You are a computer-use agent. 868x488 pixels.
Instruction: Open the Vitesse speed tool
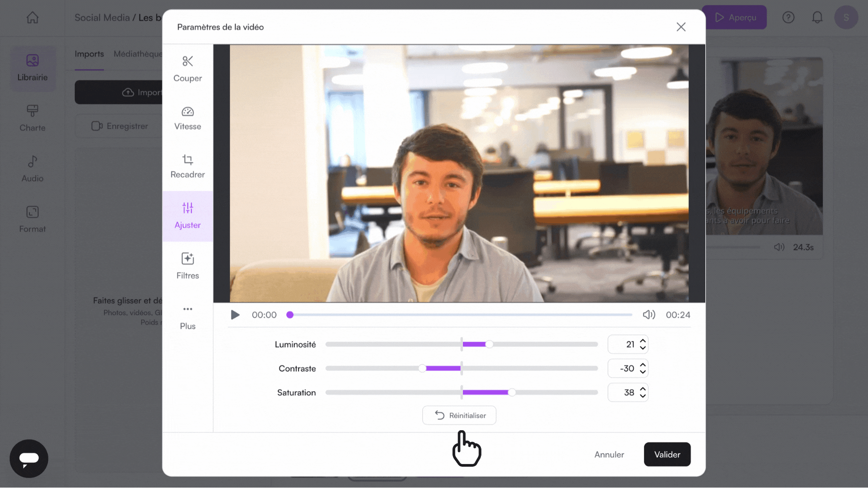pyautogui.click(x=188, y=118)
